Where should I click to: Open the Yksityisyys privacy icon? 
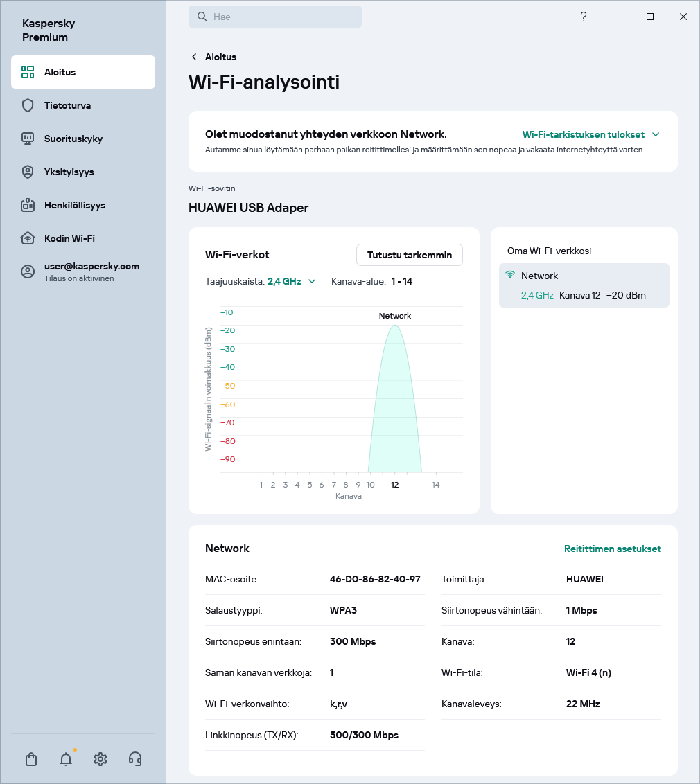[x=28, y=172]
